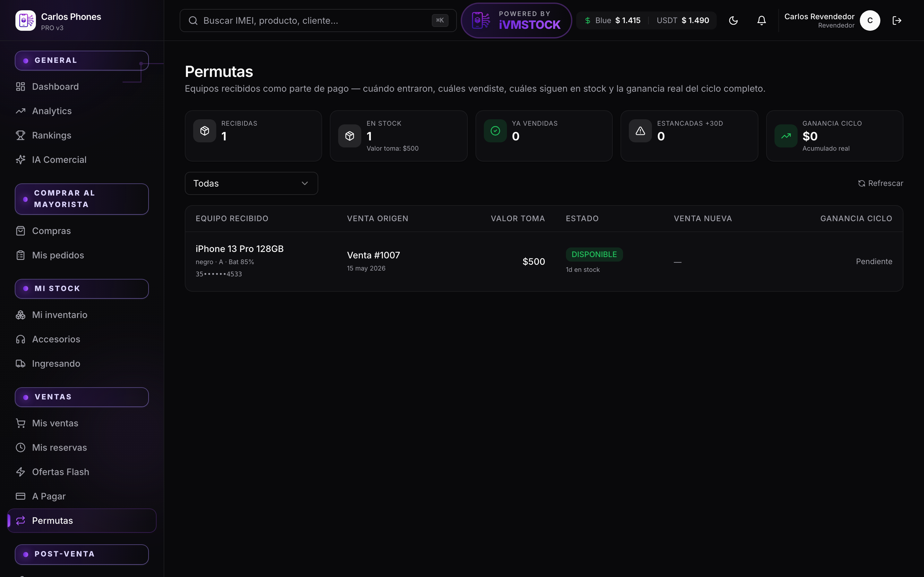Screen dimensions: 924x577
Task: Open Venta #1007 link
Action: pyautogui.click(x=373, y=255)
